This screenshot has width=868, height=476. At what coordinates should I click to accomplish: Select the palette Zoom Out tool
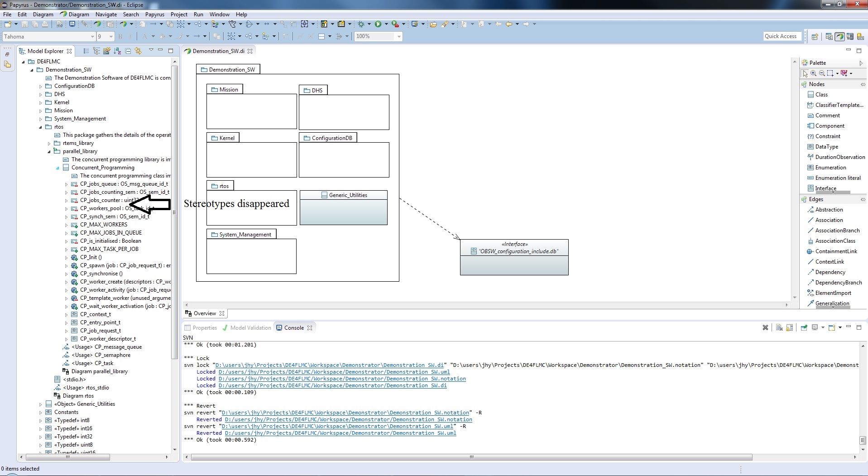(822, 73)
